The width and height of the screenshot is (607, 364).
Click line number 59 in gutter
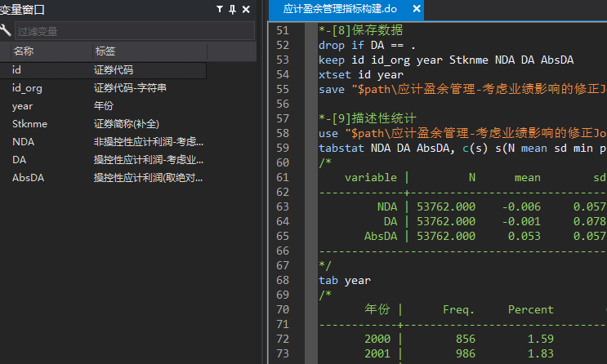coord(283,149)
